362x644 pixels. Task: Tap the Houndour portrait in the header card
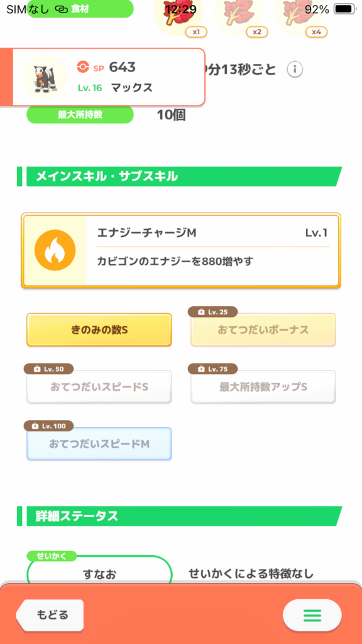[45, 77]
